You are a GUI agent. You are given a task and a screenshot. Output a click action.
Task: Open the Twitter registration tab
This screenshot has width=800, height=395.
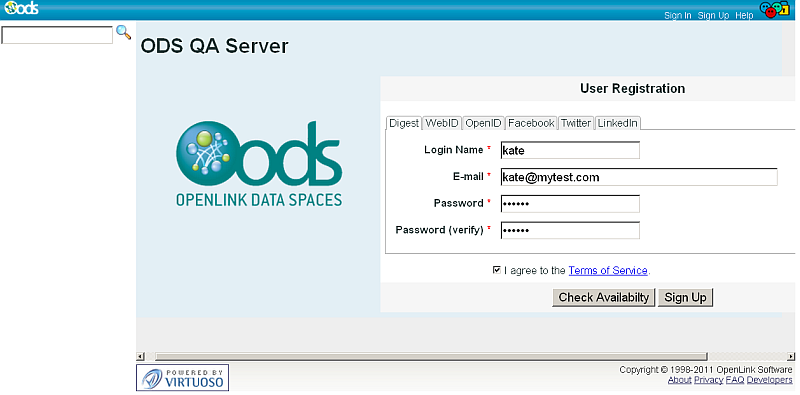(576, 123)
